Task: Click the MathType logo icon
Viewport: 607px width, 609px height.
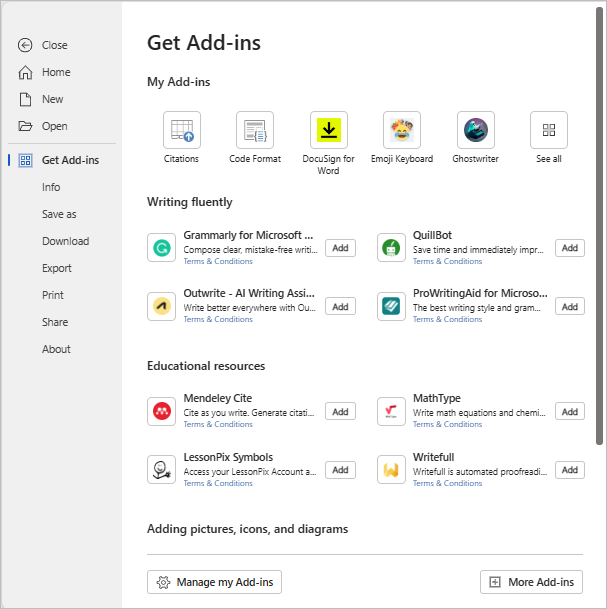Action: click(391, 412)
